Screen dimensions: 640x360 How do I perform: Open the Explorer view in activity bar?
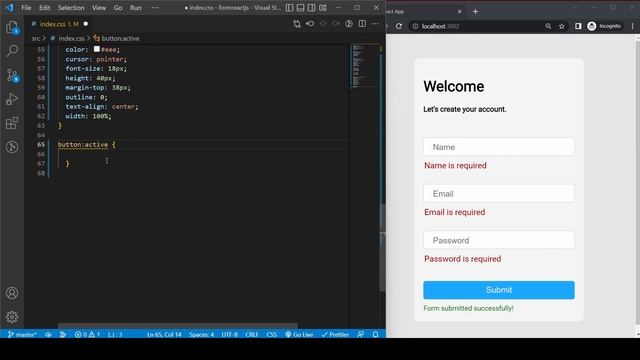[x=12, y=27]
